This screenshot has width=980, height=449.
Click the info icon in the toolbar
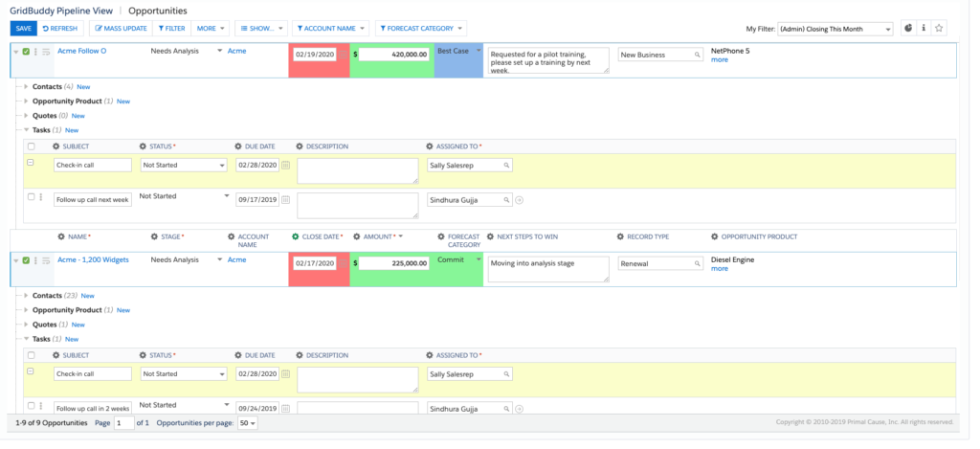924,28
